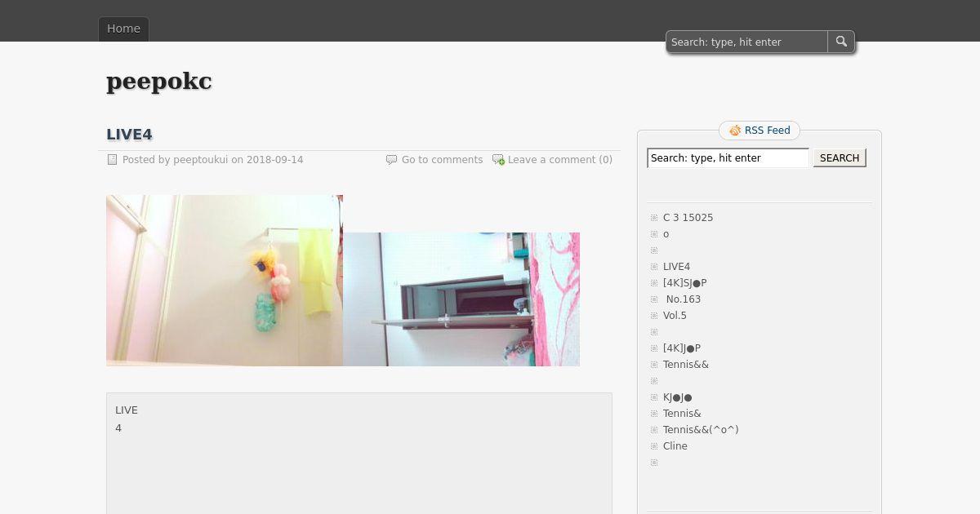This screenshot has width=980, height=514.
Task: Open sidebar entry Tennis&
Action: coord(682,414)
